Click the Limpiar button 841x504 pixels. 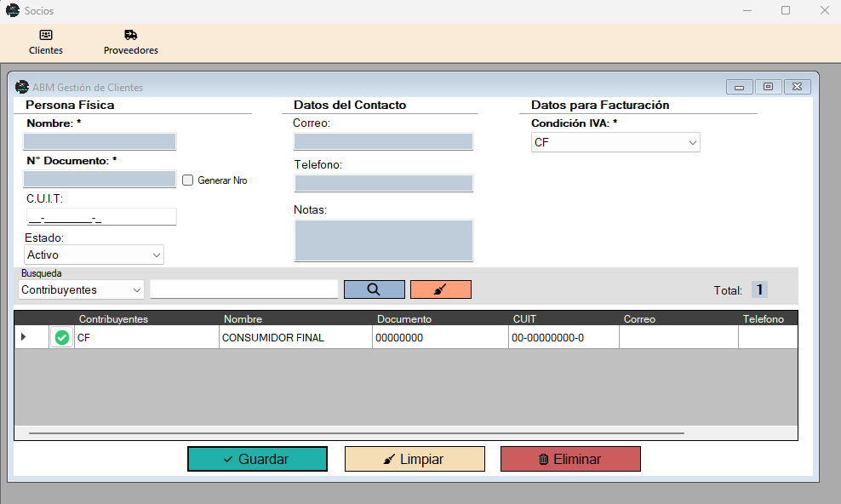coord(415,459)
